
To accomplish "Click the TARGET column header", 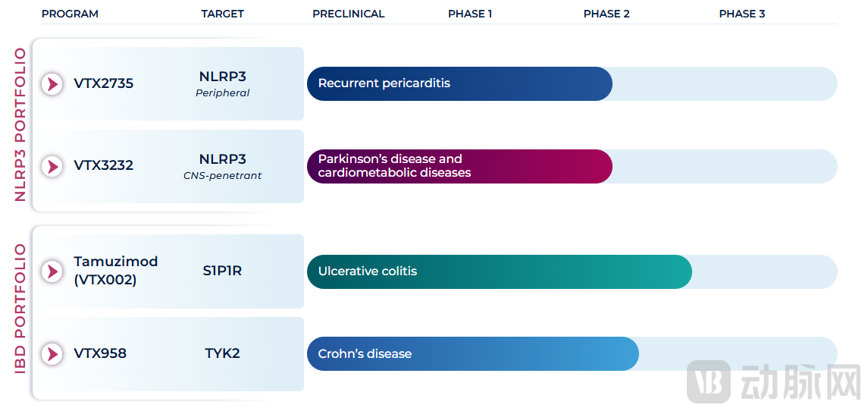I will click(x=223, y=14).
